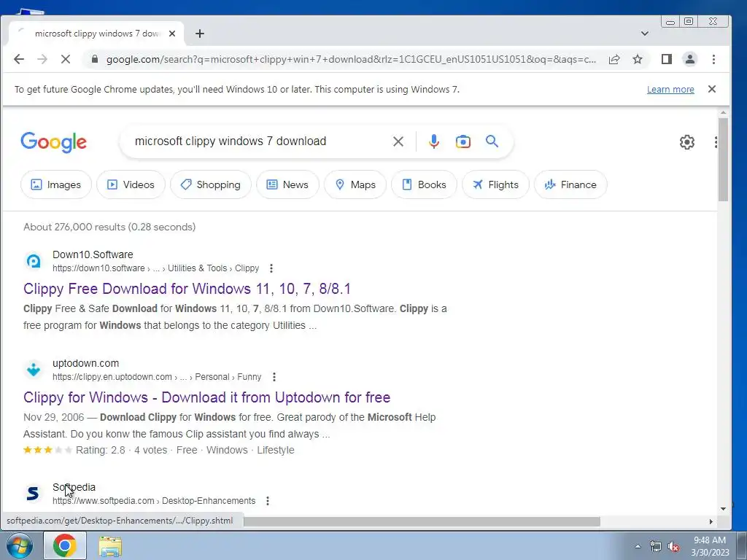Click the scroll up arrow

[723, 113]
